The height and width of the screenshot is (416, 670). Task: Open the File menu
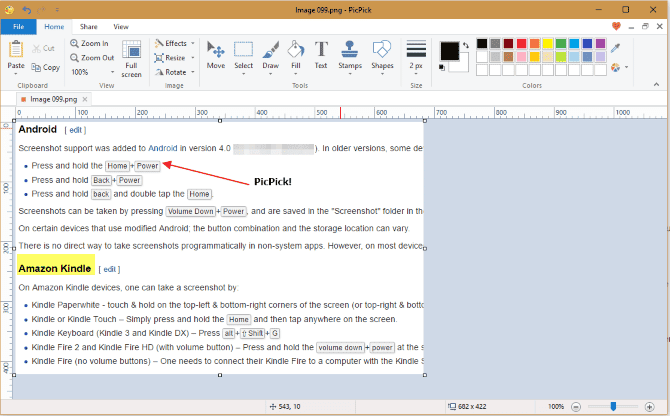[18, 26]
